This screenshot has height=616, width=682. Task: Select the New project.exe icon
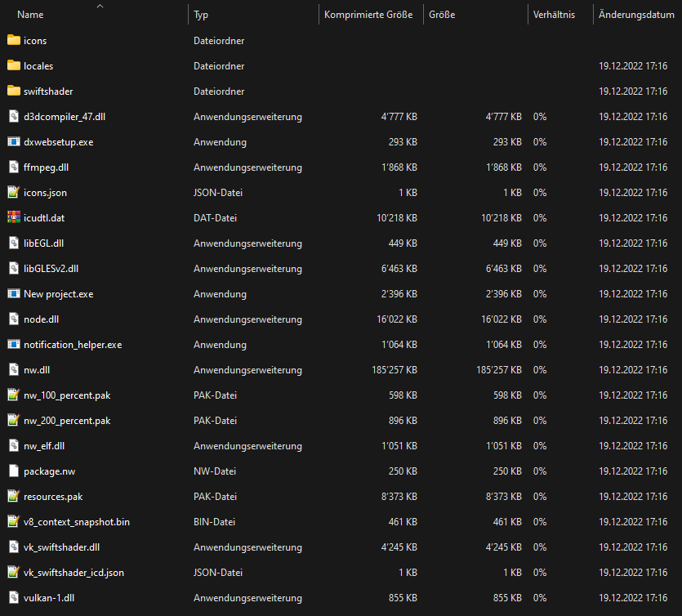(x=14, y=293)
